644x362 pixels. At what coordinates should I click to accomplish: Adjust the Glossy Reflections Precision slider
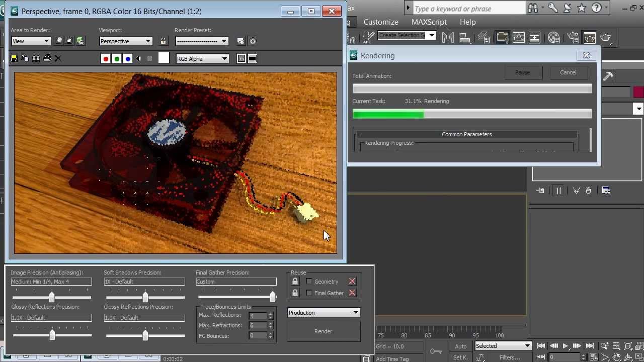(52, 335)
